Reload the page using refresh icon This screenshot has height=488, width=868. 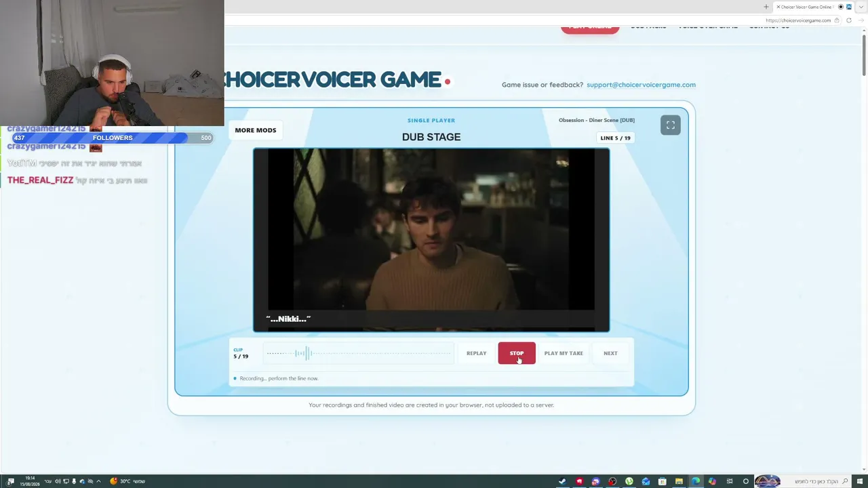click(848, 20)
